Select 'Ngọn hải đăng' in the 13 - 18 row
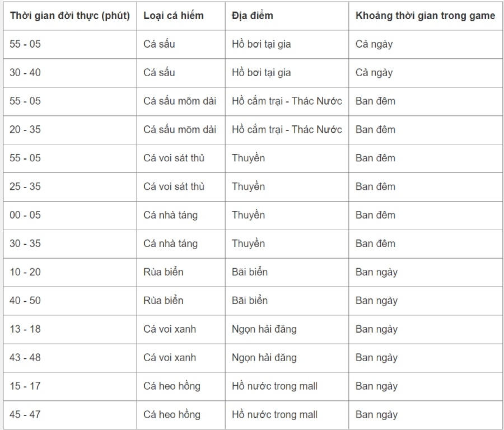 click(264, 329)
